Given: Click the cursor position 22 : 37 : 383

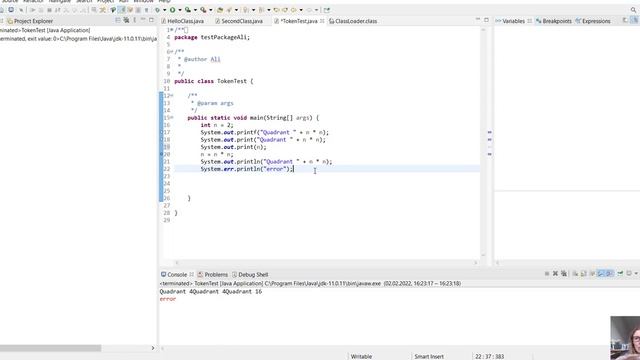Looking at the screenshot, I should coord(489,356).
